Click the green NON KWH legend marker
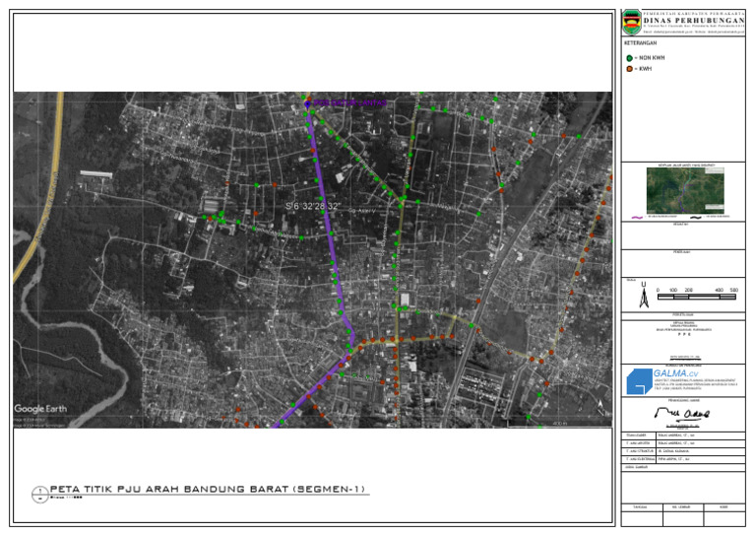 click(x=630, y=58)
